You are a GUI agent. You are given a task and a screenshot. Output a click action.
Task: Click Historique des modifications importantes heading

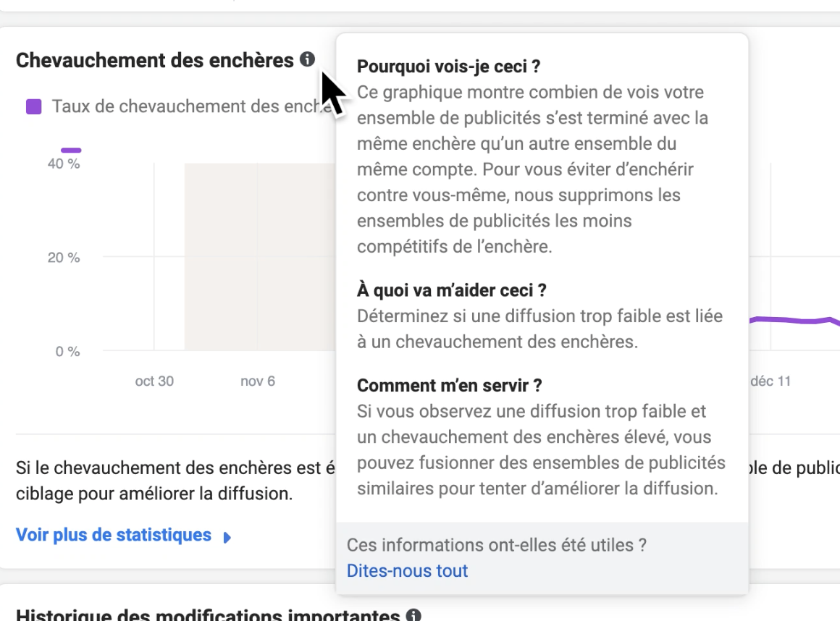tap(208, 615)
